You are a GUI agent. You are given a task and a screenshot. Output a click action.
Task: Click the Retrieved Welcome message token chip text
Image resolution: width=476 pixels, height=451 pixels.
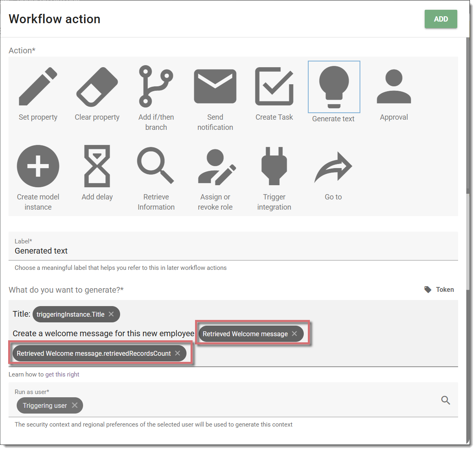click(245, 334)
